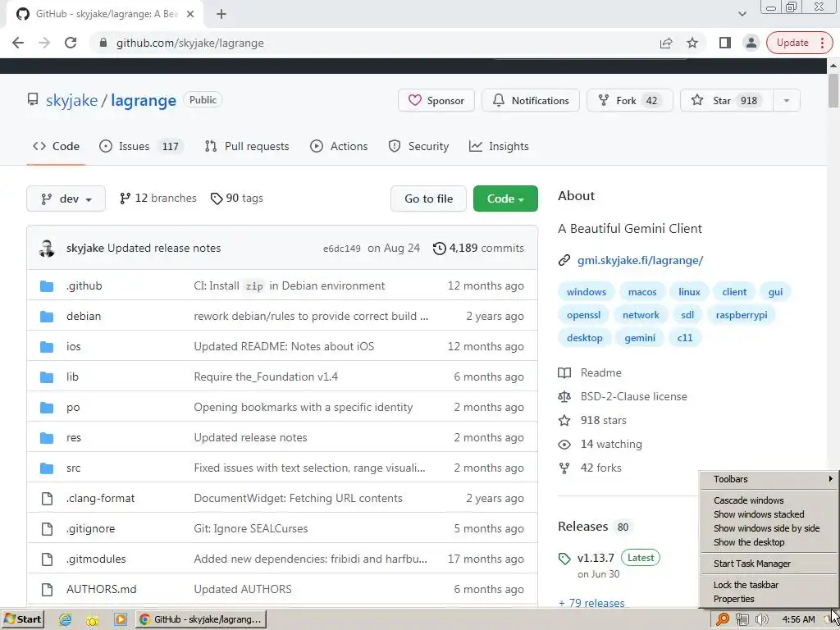Open commit message about Require the_Foundation v1.4
The width and height of the screenshot is (840, 630).
point(266,377)
